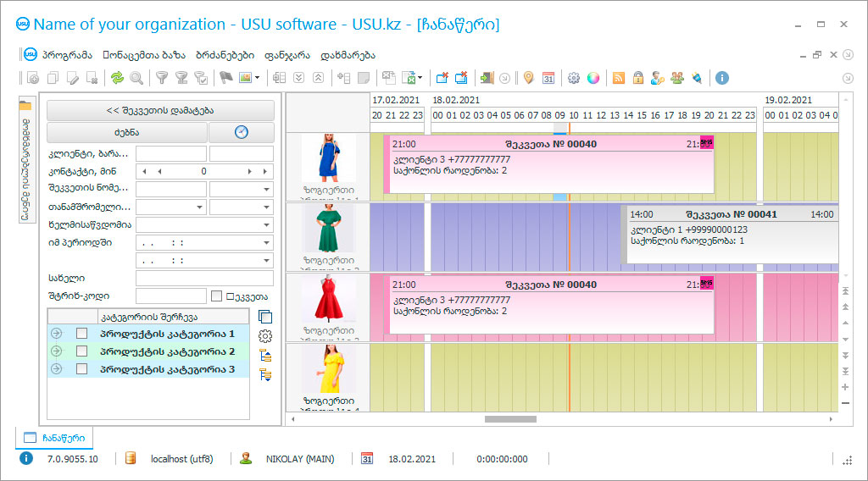Open the ხელმისაწვდომია dropdown
868x481 pixels.
(x=266, y=224)
